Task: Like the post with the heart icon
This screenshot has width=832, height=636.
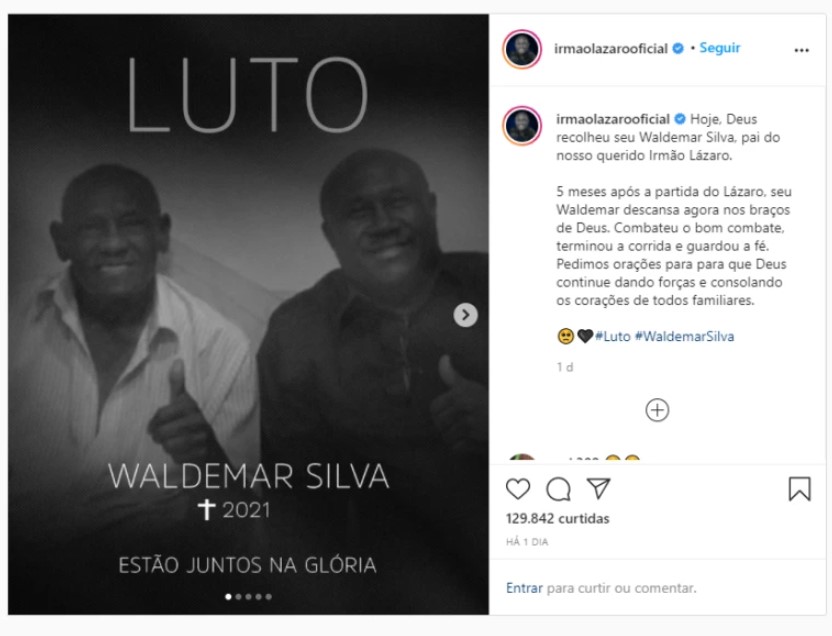Action: [x=518, y=489]
